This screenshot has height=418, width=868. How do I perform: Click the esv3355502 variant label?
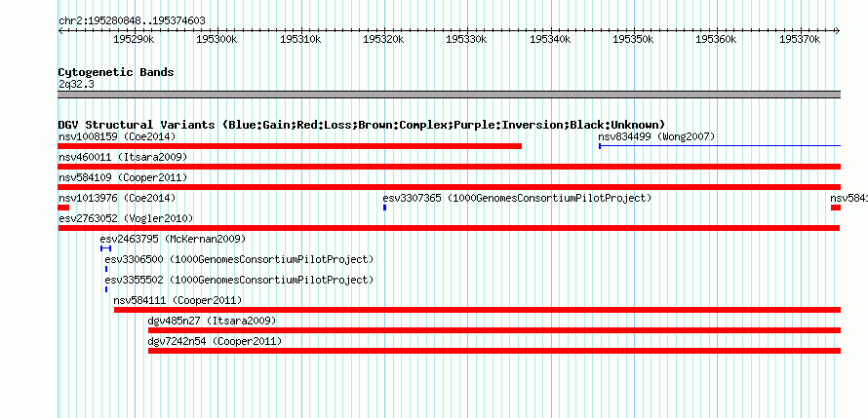(239, 280)
